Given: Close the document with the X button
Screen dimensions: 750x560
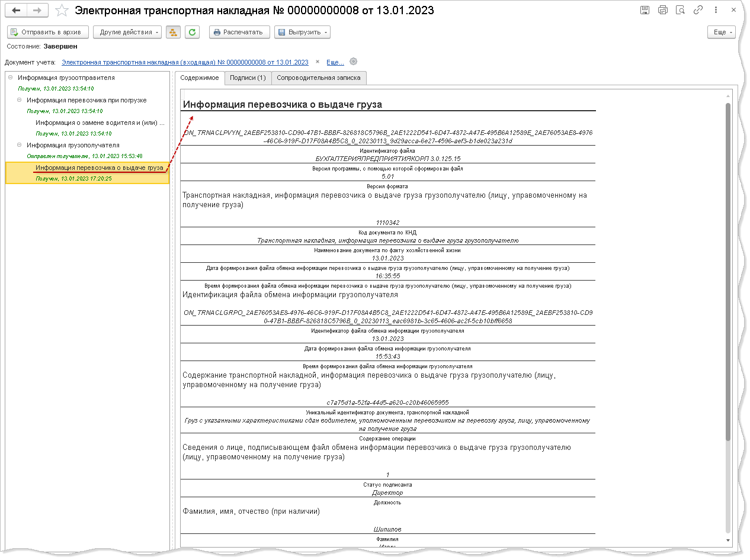Looking at the screenshot, I should click(x=733, y=10).
